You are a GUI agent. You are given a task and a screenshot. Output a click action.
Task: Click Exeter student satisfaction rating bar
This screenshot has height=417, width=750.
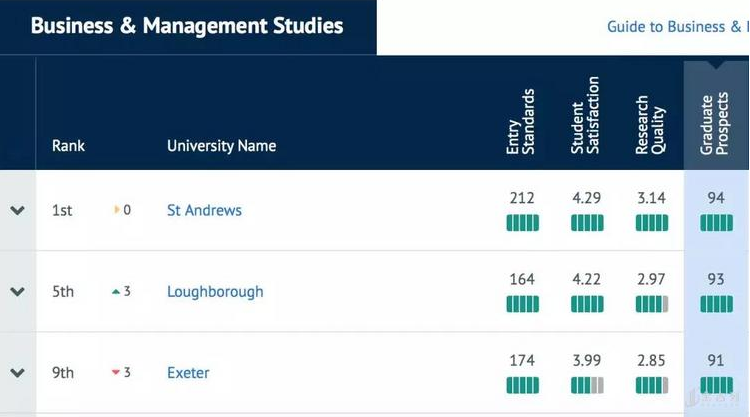(x=587, y=385)
